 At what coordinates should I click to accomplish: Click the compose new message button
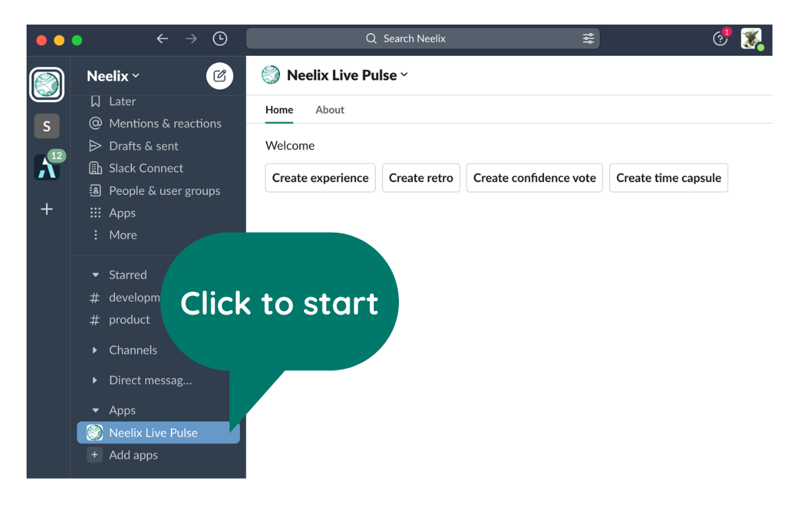[x=219, y=76]
